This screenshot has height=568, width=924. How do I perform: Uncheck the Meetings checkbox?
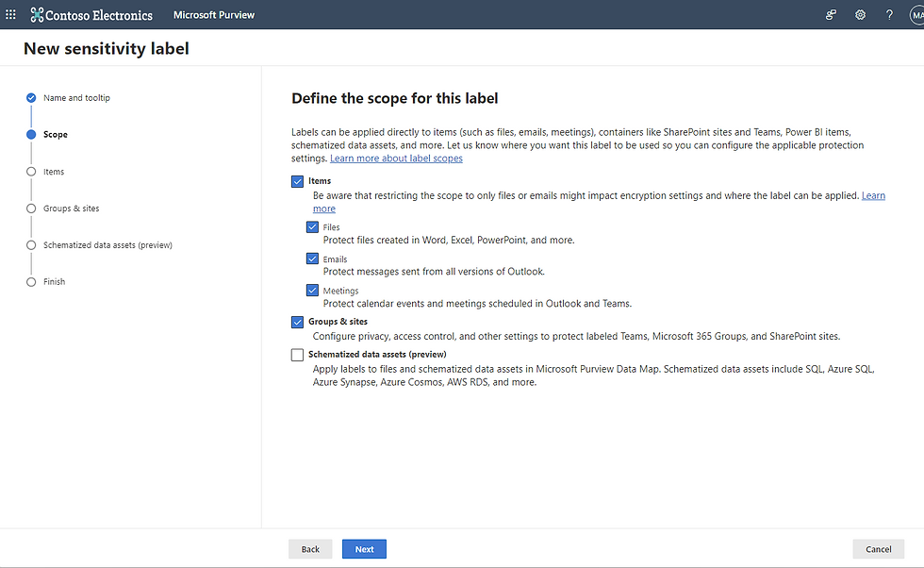pyautogui.click(x=312, y=291)
